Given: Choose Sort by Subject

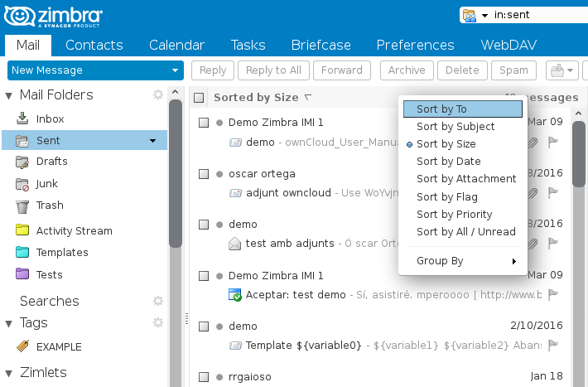Looking at the screenshot, I should point(463,127).
